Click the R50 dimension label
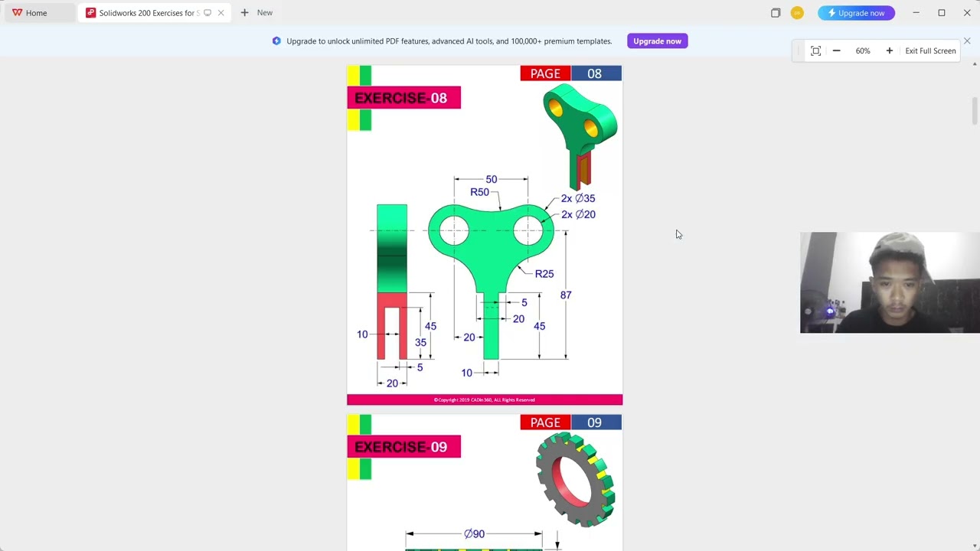980x551 pixels. [x=479, y=192]
